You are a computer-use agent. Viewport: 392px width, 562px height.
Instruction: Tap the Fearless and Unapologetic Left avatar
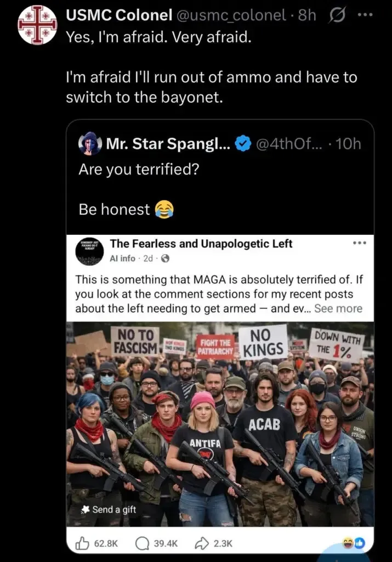(89, 251)
